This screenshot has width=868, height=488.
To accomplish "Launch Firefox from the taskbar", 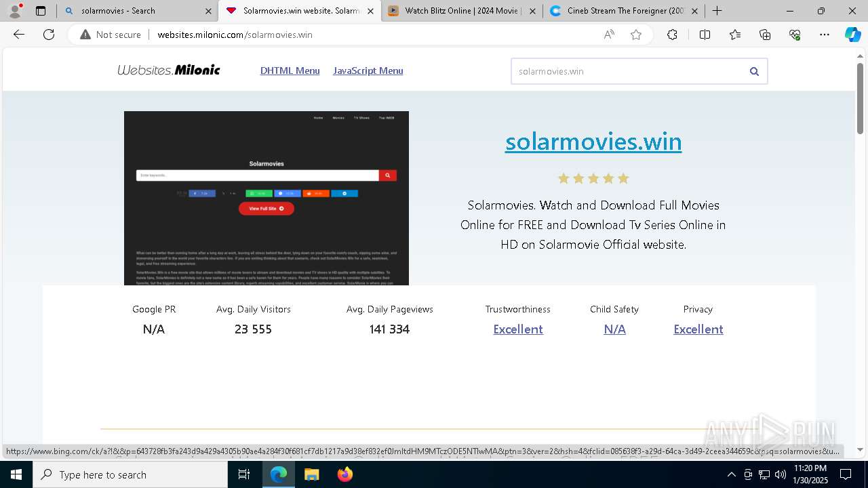I will [344, 474].
